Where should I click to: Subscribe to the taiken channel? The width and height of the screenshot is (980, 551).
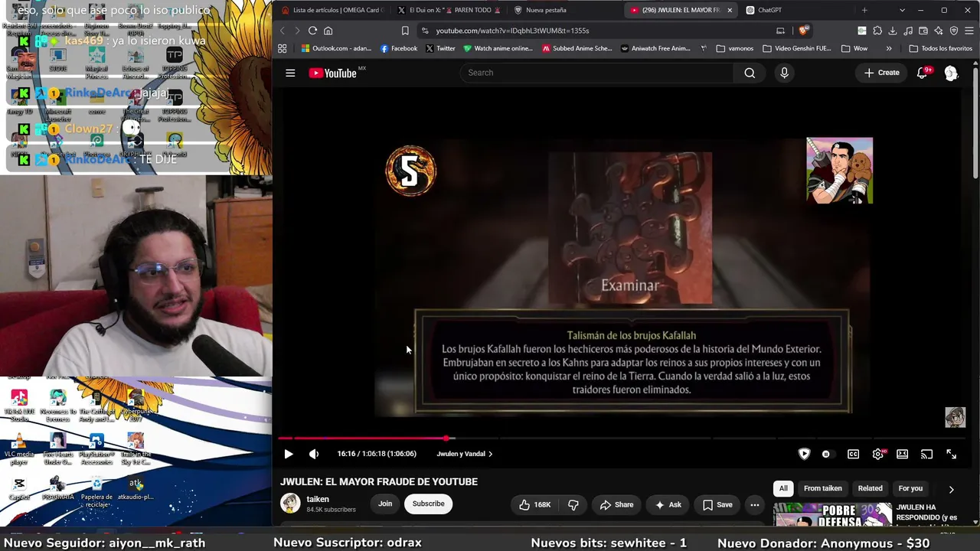coord(428,504)
